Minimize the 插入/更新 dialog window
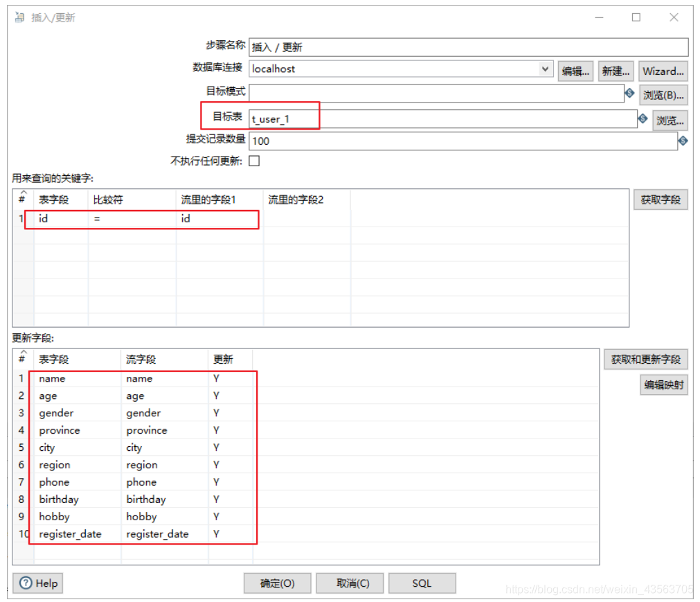This screenshot has height=602, width=700. tap(599, 17)
